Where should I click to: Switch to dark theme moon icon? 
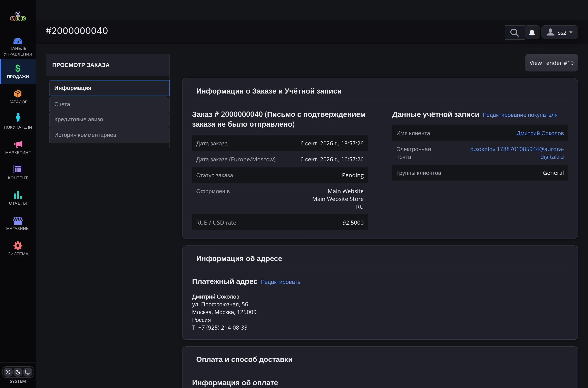pyautogui.click(x=18, y=372)
